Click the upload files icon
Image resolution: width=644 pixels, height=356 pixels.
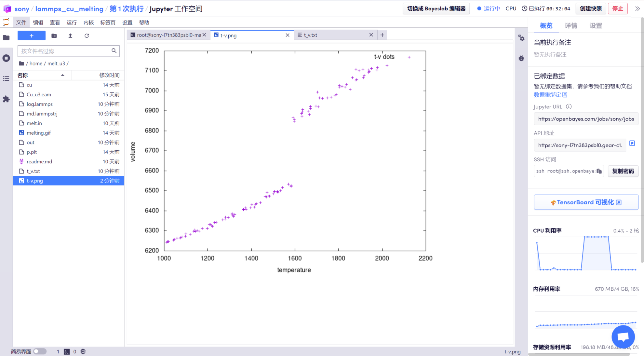click(x=70, y=36)
